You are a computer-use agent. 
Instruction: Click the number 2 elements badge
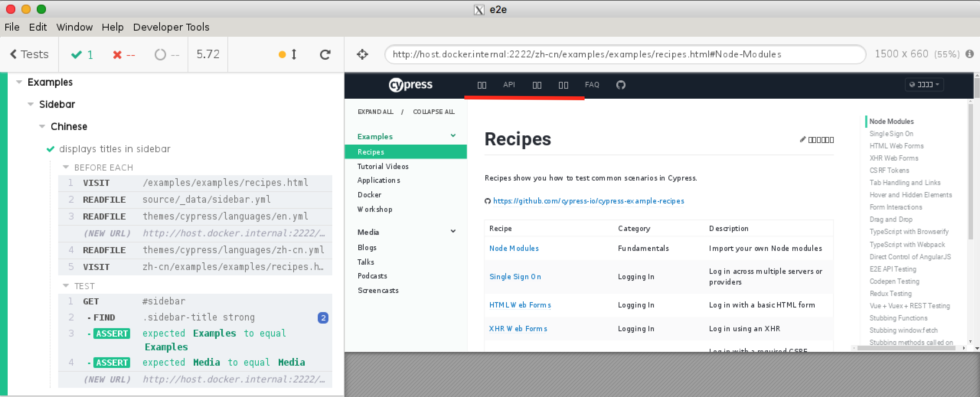tap(323, 318)
